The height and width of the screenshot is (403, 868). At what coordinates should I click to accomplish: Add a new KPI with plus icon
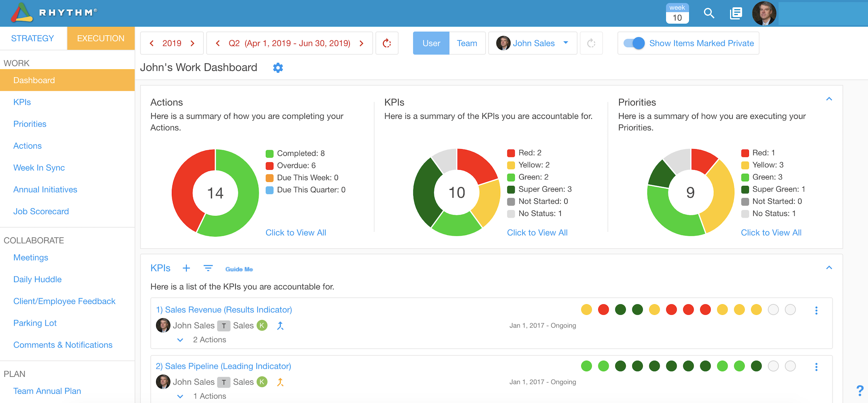(x=186, y=268)
